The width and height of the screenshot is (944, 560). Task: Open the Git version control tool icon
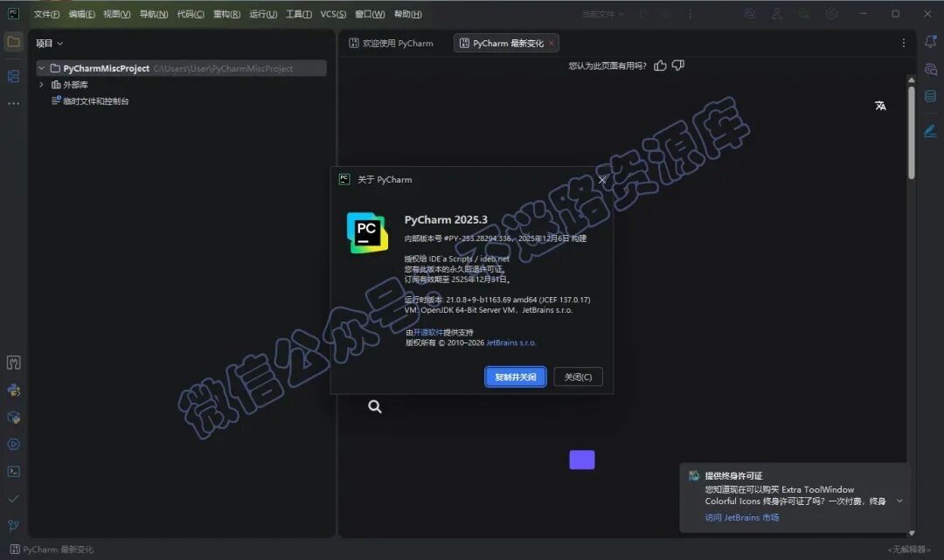tap(14, 526)
